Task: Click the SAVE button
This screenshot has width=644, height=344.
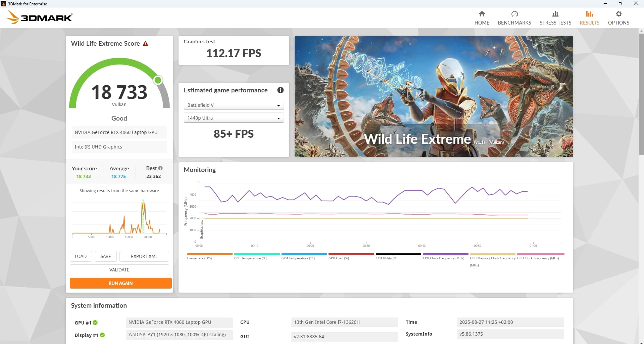Action: coord(106,256)
